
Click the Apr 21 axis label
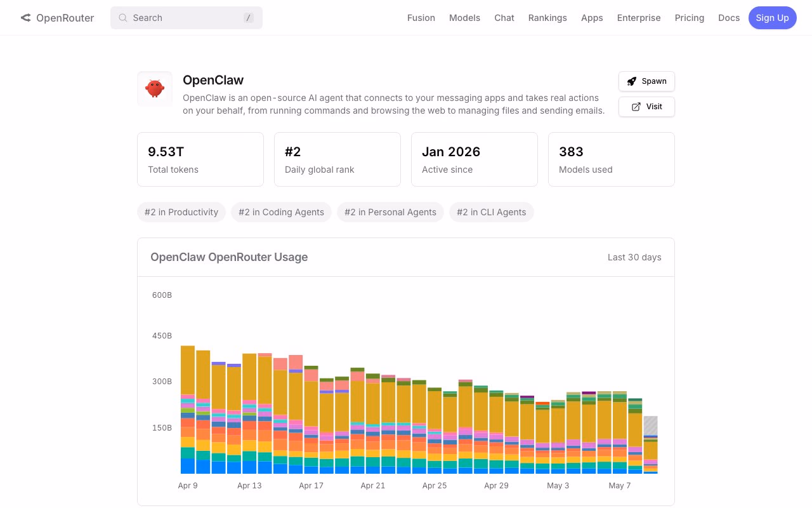tap(373, 486)
